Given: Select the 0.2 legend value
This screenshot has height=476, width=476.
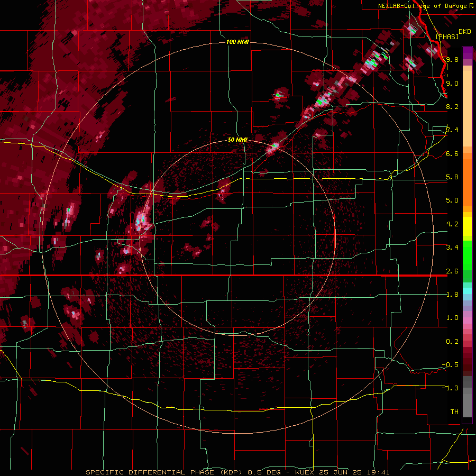Looking at the screenshot, I should click(452, 341).
